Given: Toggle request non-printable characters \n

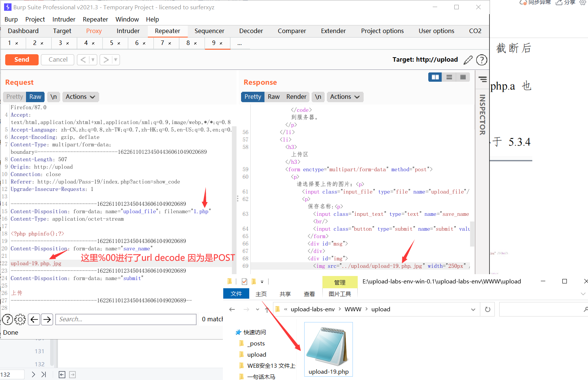Looking at the screenshot, I should pos(53,97).
